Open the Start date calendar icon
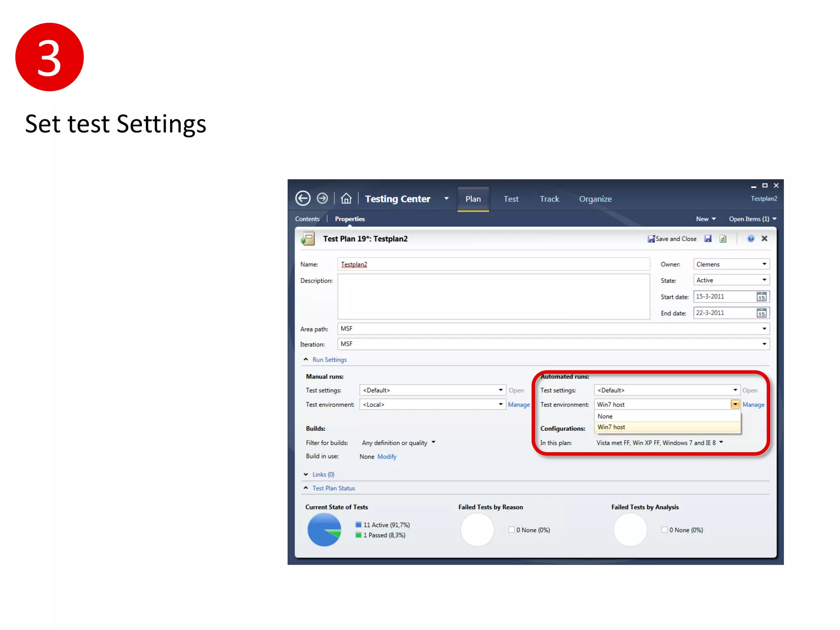The height and width of the screenshot is (630, 840). tap(762, 297)
